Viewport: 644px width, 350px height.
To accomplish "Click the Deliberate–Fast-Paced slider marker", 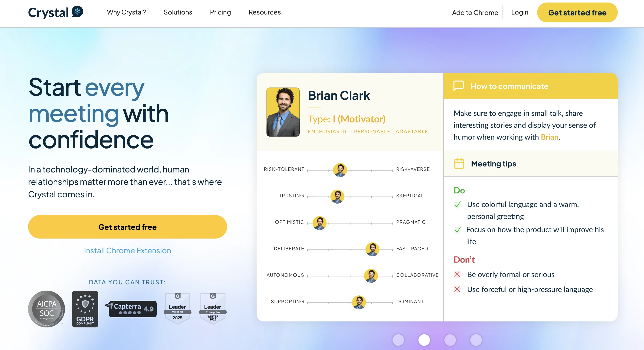I will pos(372,249).
